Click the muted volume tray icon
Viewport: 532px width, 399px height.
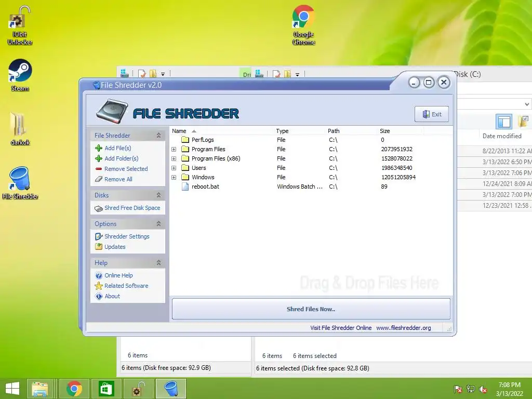483,389
